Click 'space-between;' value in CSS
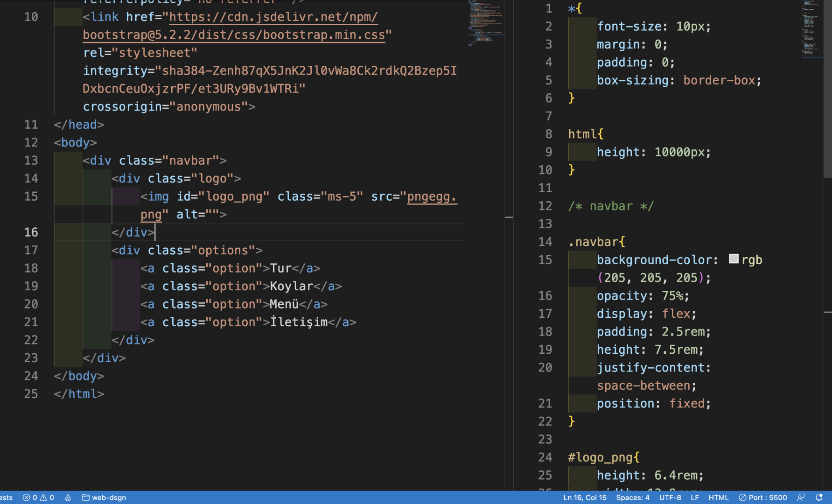832x504 pixels. click(647, 385)
